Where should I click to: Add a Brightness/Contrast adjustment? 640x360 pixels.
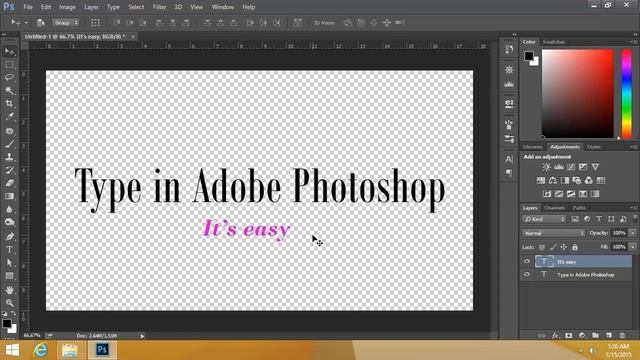point(546,167)
